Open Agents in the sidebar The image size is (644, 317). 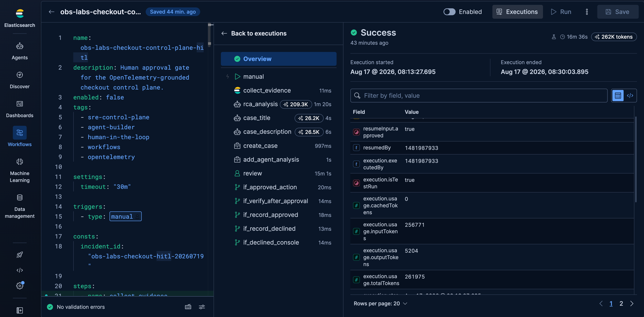[x=20, y=51]
